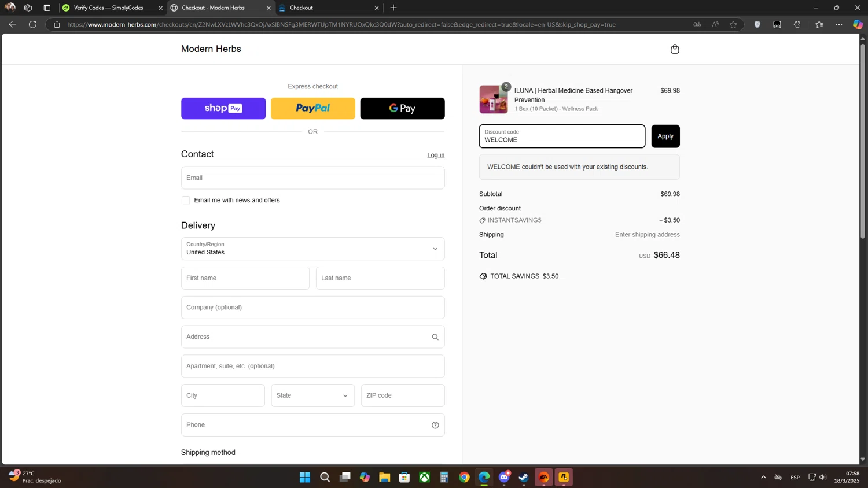Pay with the PayPal button
Screen dimensions: 868x488
tap(313, 108)
